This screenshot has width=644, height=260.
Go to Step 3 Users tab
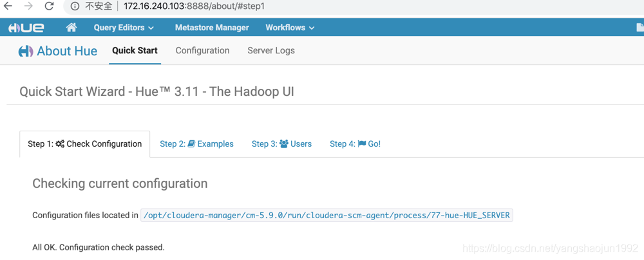click(282, 144)
